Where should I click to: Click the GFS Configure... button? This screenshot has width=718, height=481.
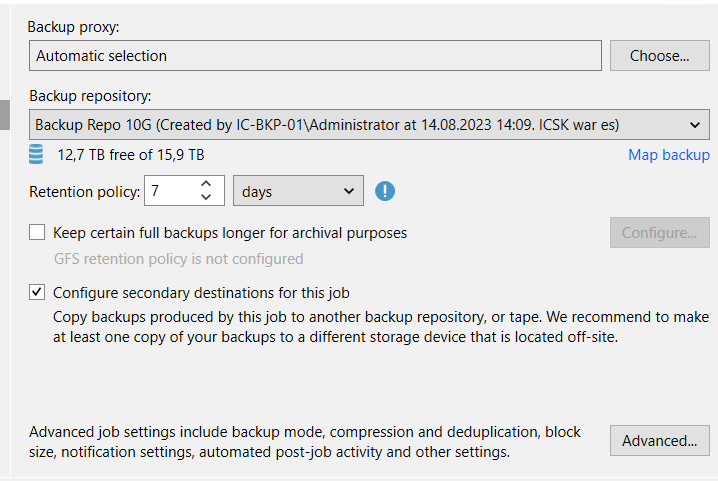coord(659,233)
